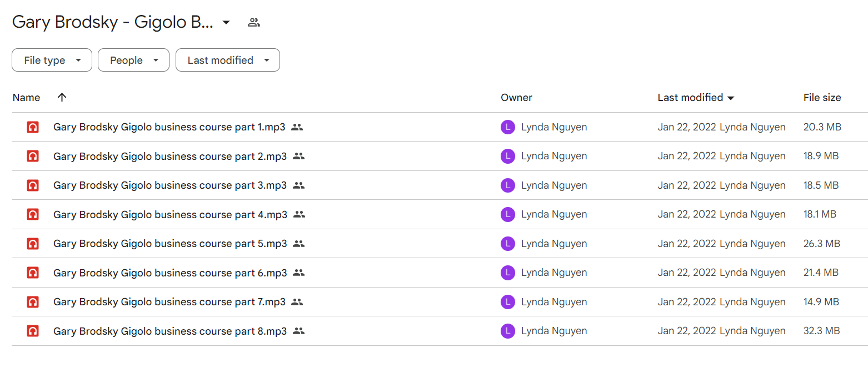868x388 pixels.
Task: Open the Last modified filter dropdown
Action: click(228, 61)
